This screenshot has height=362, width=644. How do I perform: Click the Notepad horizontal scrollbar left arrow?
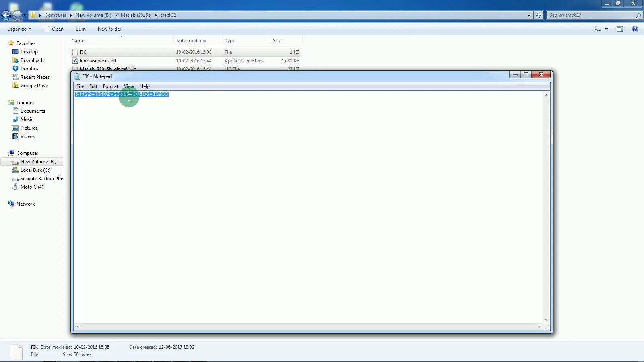(78, 326)
